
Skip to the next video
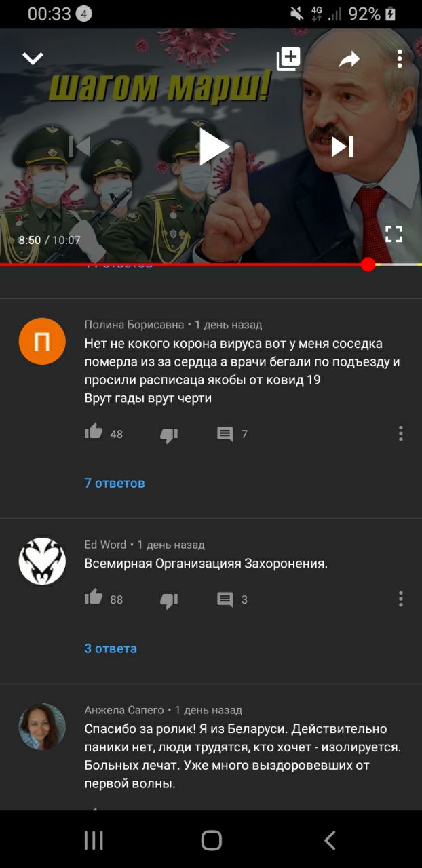[x=342, y=146]
